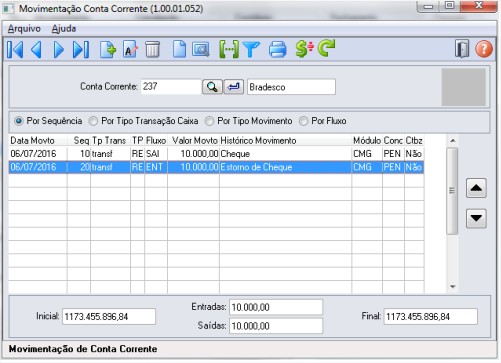
Task: Click the Conc column header
Action: pos(393,141)
